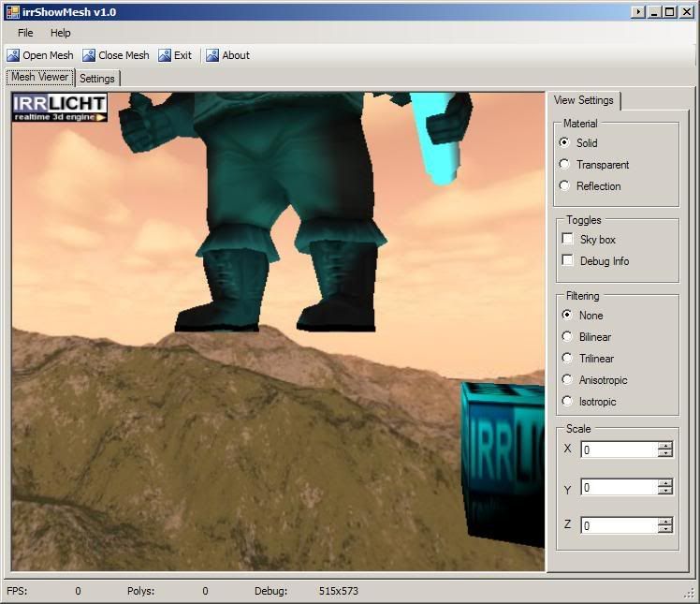Image resolution: width=700 pixels, height=604 pixels.
Task: Click the FPS label in status bar
Action: pos(17,591)
